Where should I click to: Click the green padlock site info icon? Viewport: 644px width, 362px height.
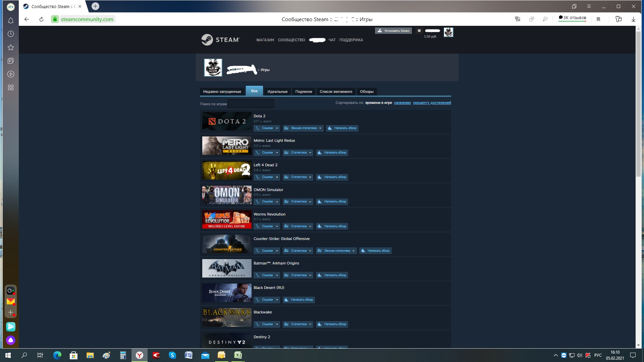[x=55, y=19]
